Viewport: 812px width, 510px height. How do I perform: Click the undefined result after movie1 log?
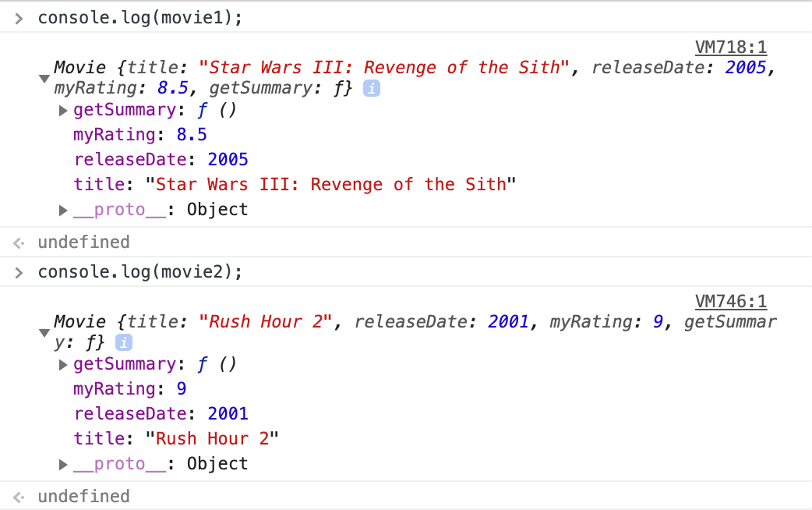tap(84, 242)
